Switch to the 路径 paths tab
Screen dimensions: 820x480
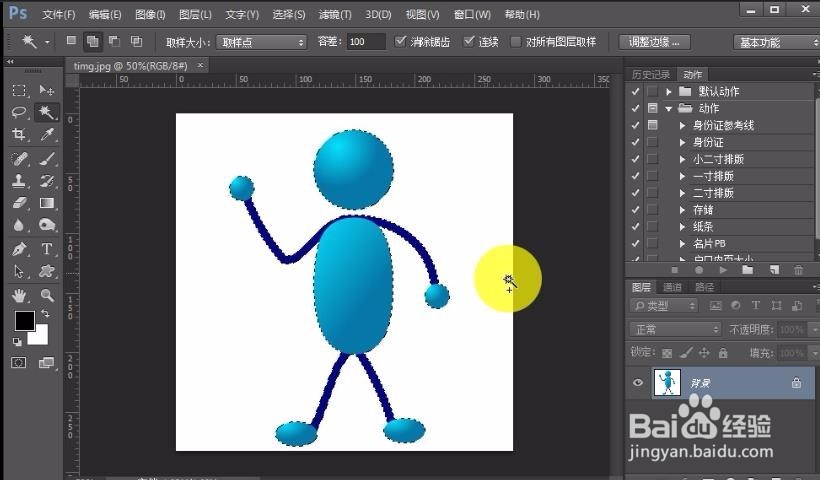704,287
